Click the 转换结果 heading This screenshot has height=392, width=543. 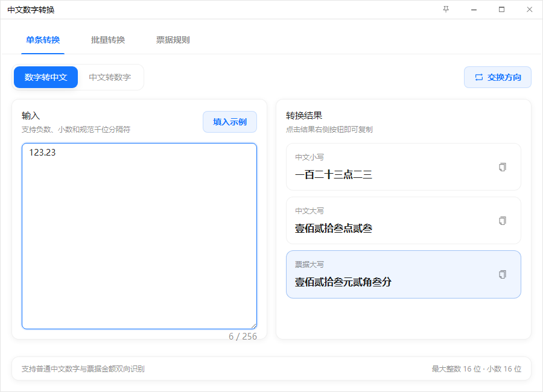pos(304,115)
